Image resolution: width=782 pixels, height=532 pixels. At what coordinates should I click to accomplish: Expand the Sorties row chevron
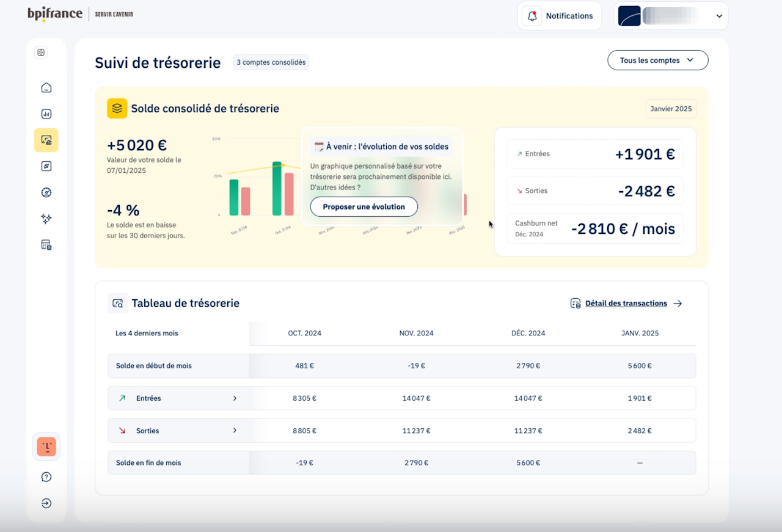(235, 431)
